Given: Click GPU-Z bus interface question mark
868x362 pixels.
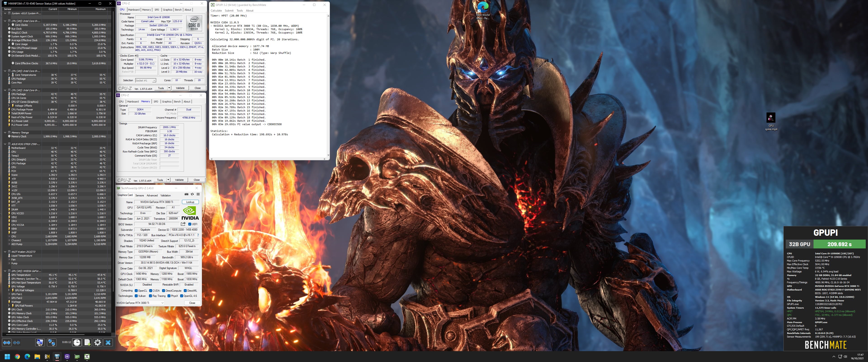Looking at the screenshot, I should (198, 235).
